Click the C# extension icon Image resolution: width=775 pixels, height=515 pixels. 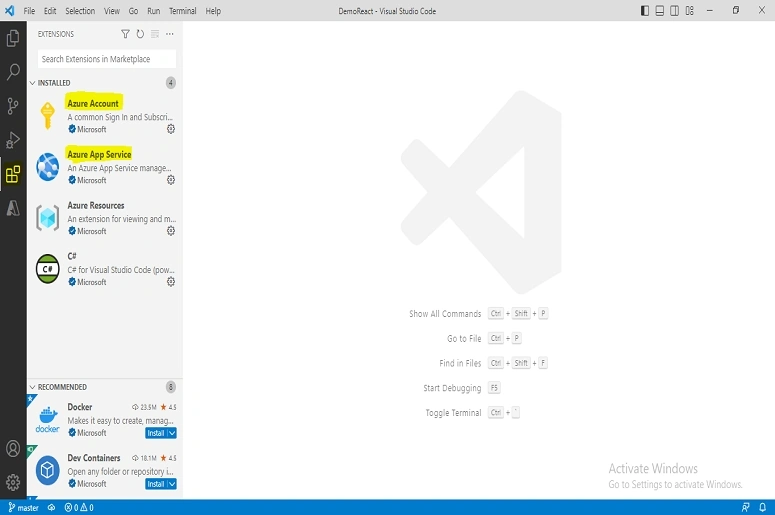[x=47, y=269]
